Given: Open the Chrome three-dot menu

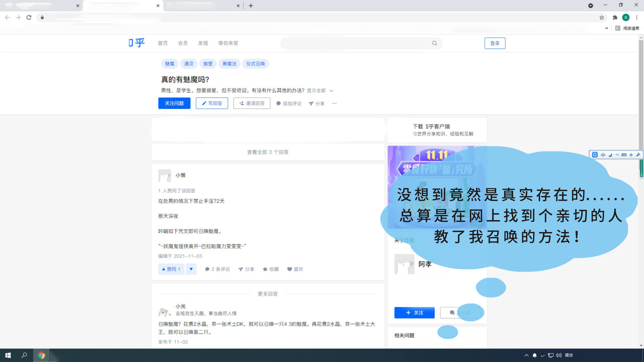Looking at the screenshot, I should pyautogui.click(x=637, y=18).
